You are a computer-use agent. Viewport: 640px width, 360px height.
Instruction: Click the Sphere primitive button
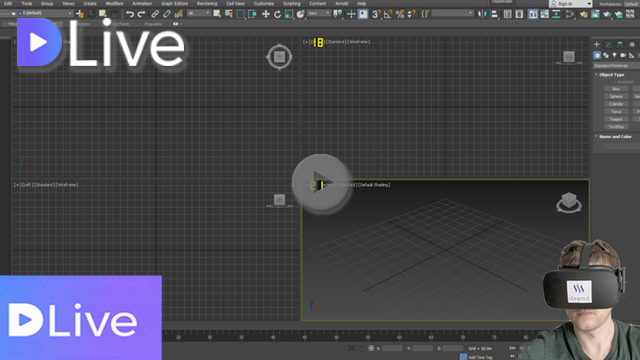pos(616,97)
